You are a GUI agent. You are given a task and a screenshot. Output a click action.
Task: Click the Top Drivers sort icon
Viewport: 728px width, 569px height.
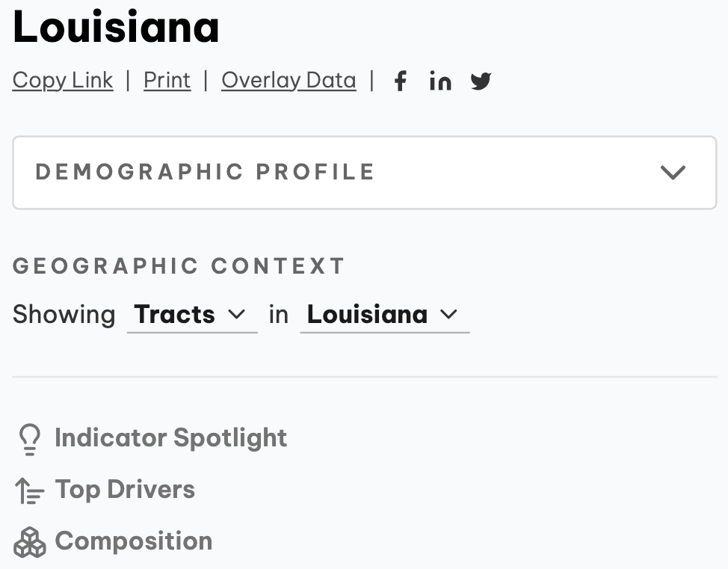coord(30,490)
